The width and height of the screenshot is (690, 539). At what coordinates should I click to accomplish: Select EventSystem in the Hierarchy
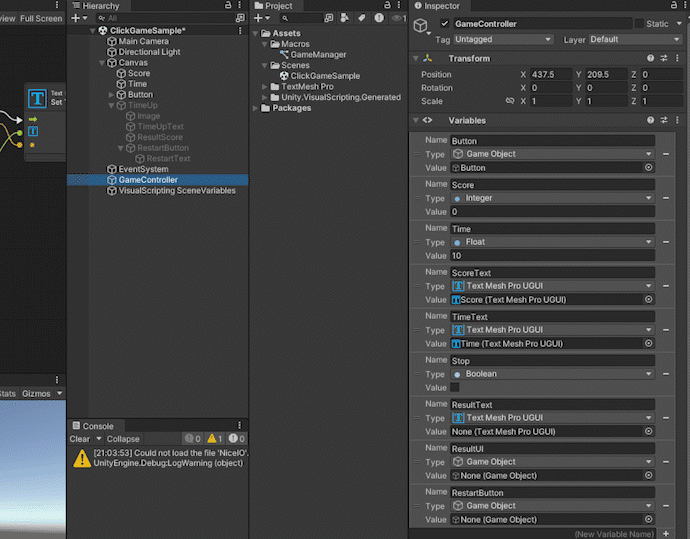143,169
